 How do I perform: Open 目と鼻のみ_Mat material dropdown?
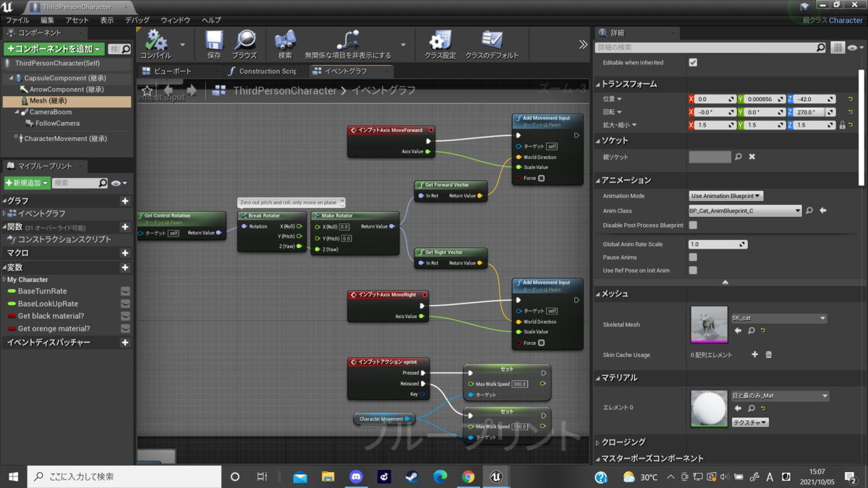tap(780, 396)
